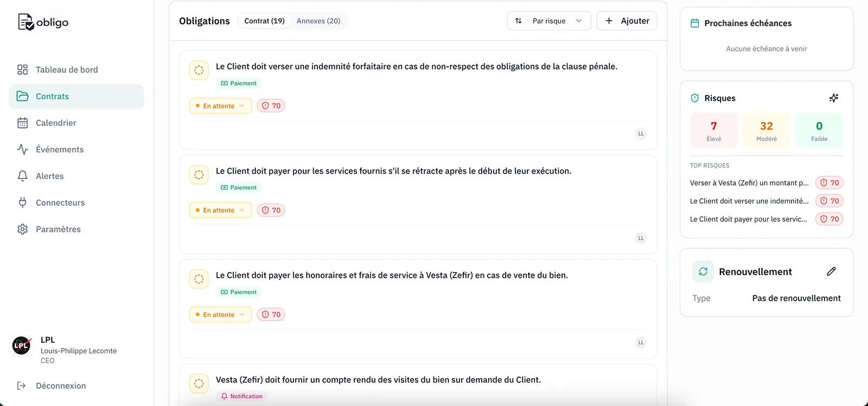
Task: Open the Par risque sort dropdown
Action: click(549, 21)
